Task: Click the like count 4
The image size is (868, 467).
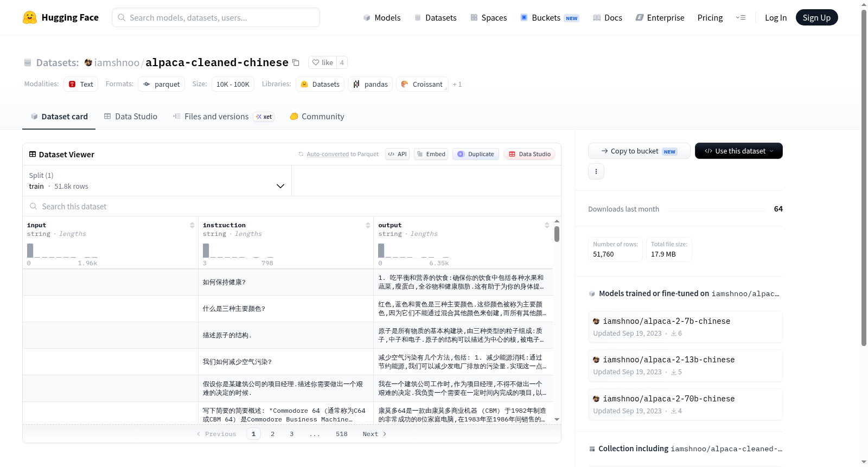Action: [x=342, y=62]
